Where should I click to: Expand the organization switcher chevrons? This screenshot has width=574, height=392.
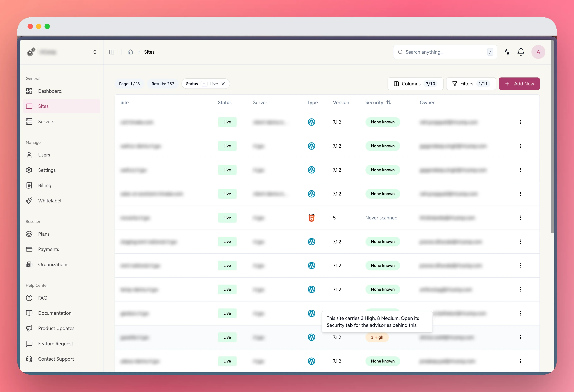[95, 52]
